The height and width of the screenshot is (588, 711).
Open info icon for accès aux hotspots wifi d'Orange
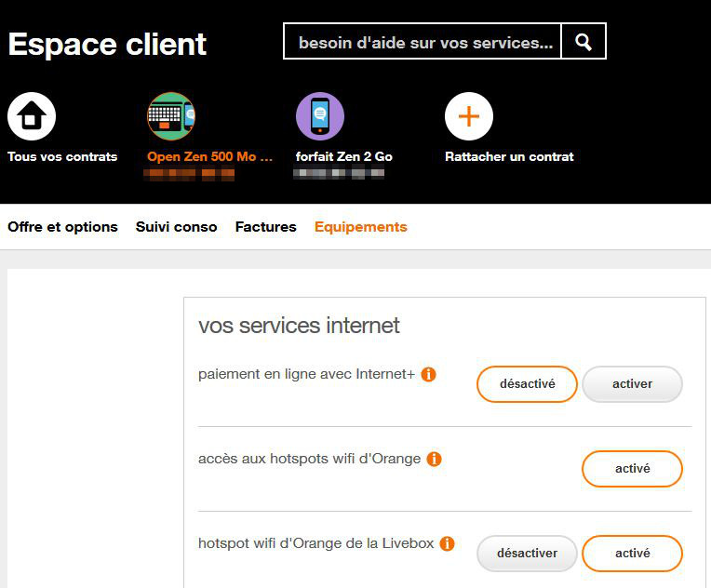point(434,459)
